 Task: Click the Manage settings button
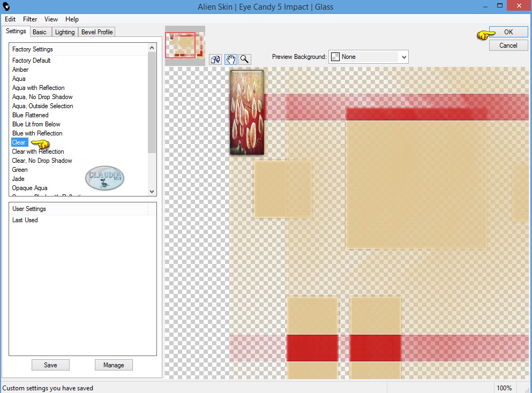(x=114, y=365)
